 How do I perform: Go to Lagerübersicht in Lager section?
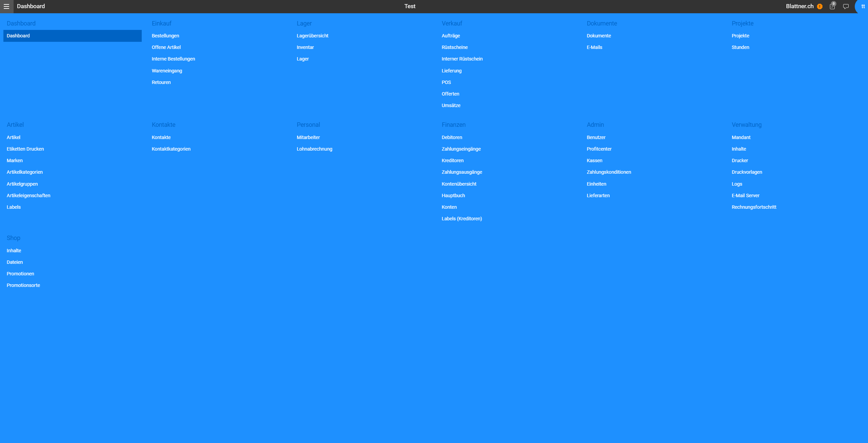pyautogui.click(x=312, y=36)
